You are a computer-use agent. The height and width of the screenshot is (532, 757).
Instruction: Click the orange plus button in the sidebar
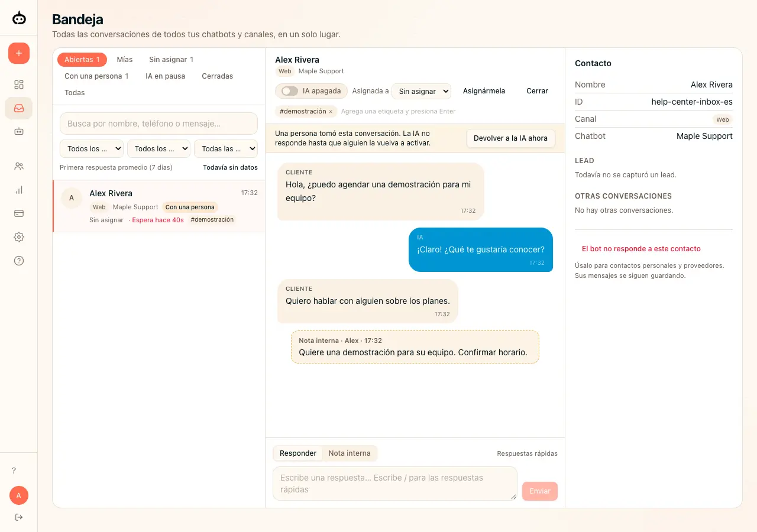(x=19, y=53)
